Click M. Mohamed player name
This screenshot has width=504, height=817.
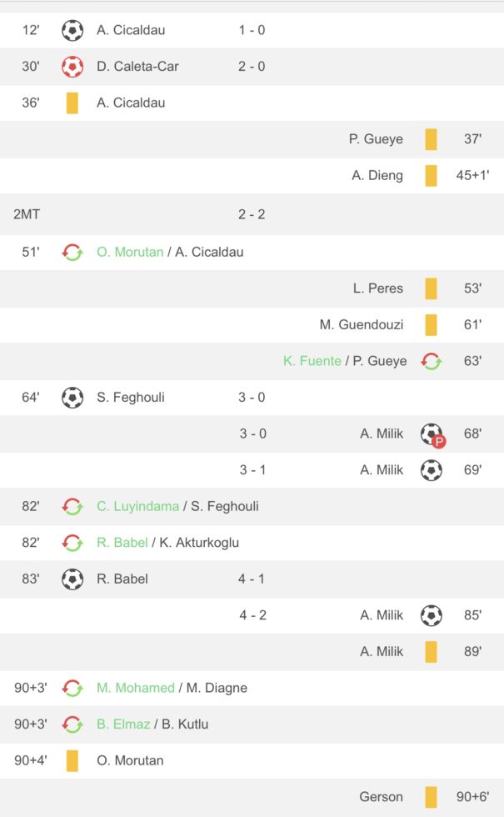136,688
